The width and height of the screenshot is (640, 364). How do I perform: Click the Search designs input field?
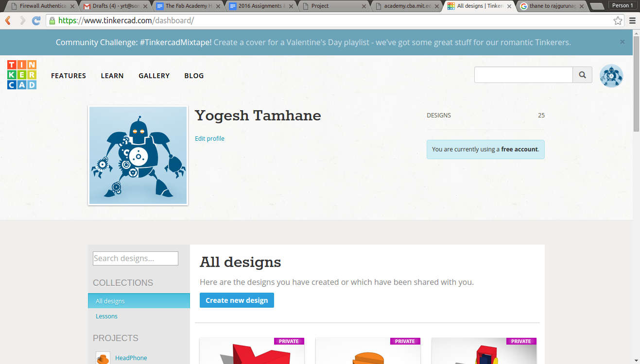click(135, 258)
